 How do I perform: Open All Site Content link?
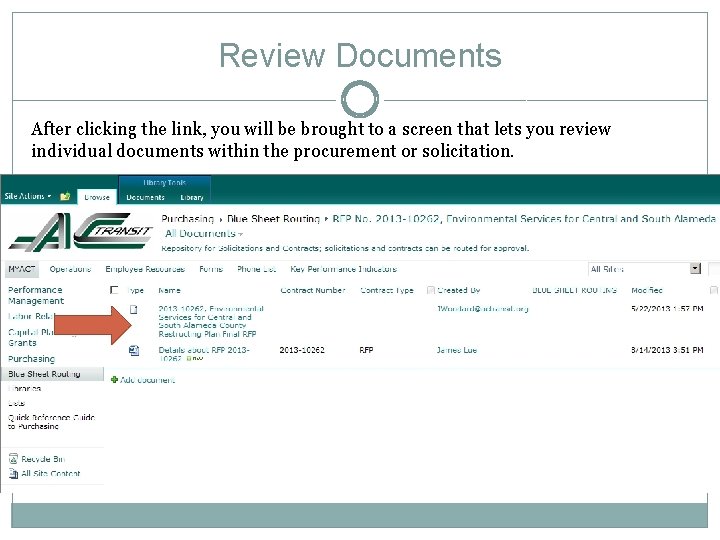[x=51, y=473]
